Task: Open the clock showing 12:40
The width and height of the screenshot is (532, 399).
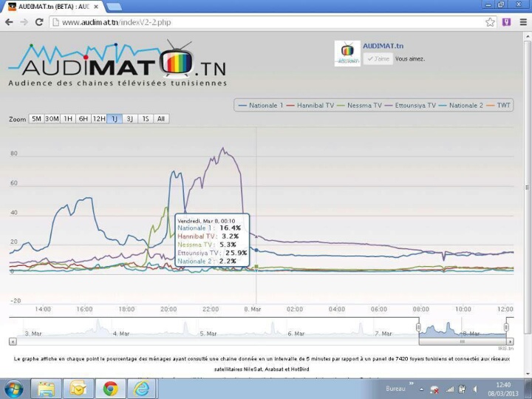Action: (503, 389)
